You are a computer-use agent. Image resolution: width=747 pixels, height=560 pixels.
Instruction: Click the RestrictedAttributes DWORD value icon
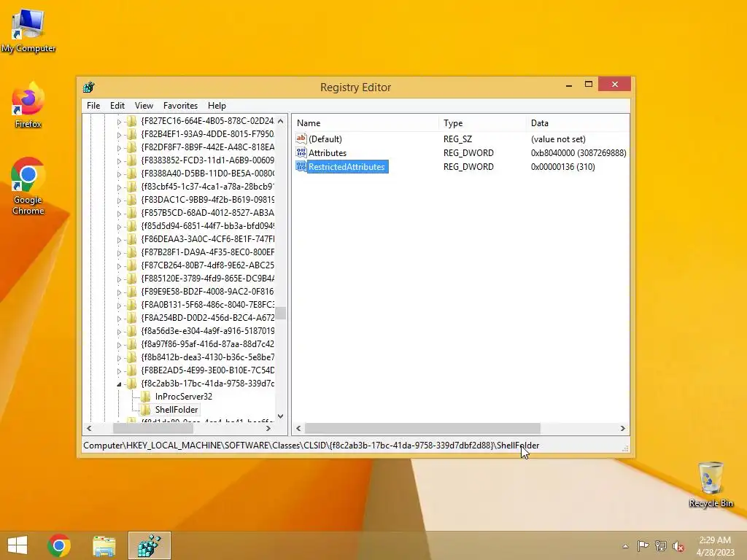click(x=301, y=166)
